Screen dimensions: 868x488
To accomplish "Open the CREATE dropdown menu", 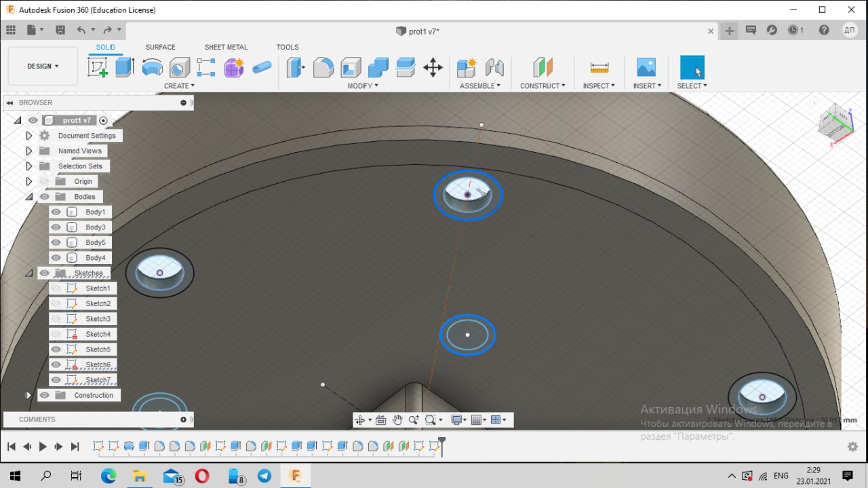I will tap(179, 86).
